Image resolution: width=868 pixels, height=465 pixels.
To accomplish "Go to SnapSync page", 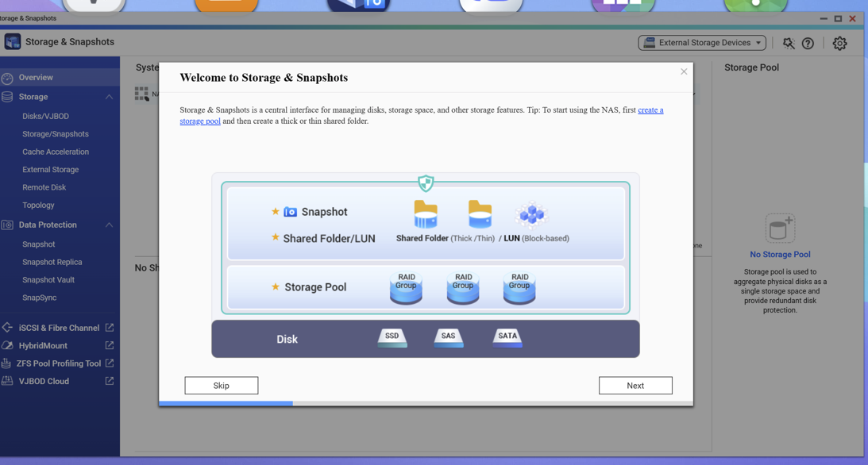I will (x=39, y=298).
